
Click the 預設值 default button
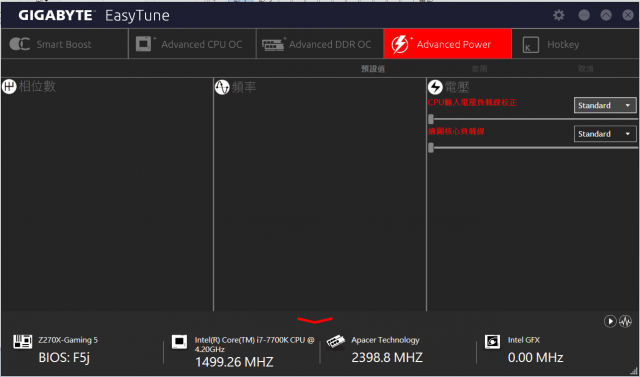point(373,69)
